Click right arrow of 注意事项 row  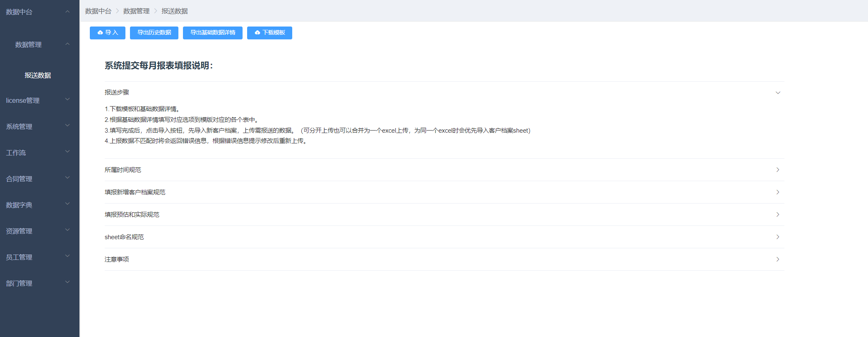click(x=778, y=259)
